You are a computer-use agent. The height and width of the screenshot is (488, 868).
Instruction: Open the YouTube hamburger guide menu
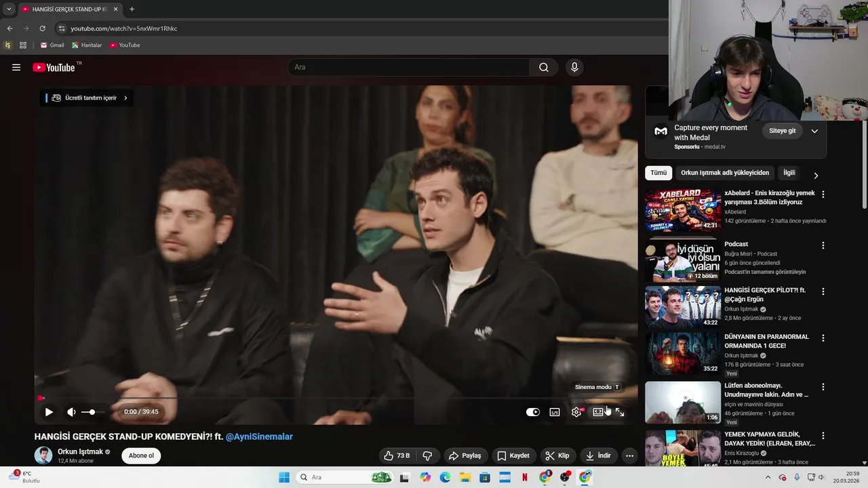[x=16, y=67]
